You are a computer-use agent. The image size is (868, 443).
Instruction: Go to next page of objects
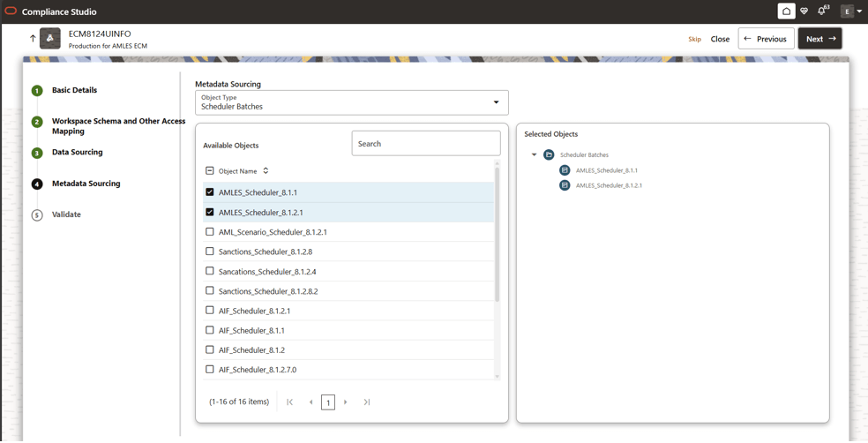tap(346, 402)
